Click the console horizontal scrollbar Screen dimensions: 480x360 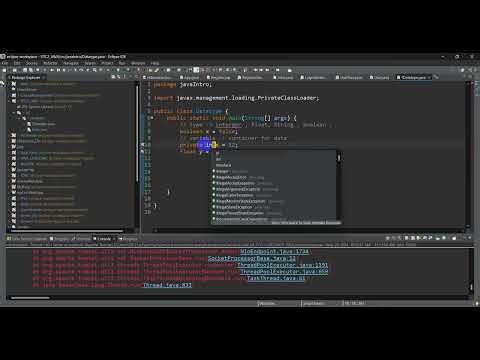(x=30, y=297)
